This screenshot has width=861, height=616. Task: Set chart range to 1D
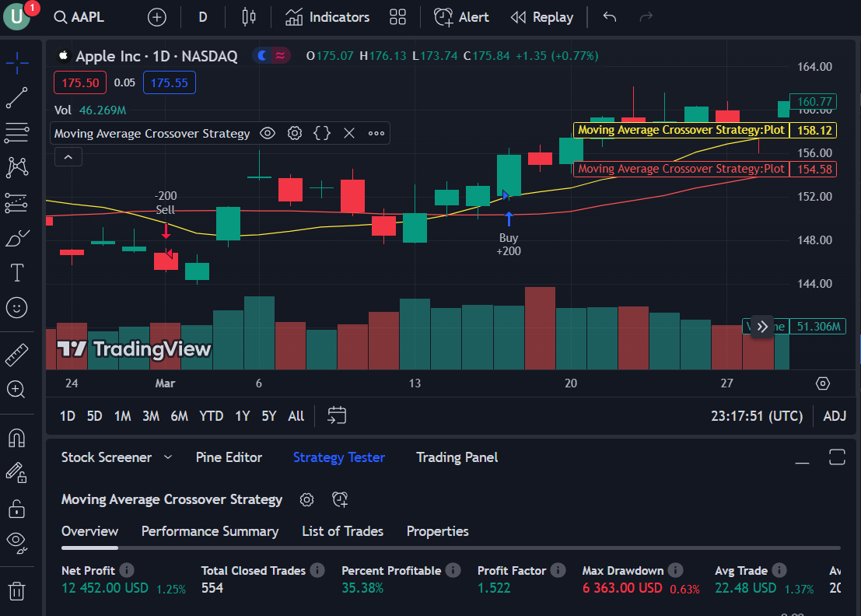68,416
